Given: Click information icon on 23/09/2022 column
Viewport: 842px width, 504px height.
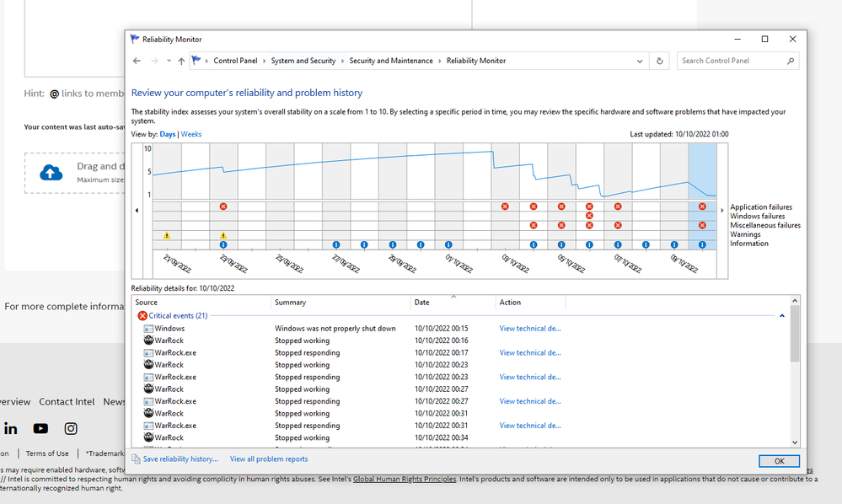Looking at the screenshot, I should (223, 244).
